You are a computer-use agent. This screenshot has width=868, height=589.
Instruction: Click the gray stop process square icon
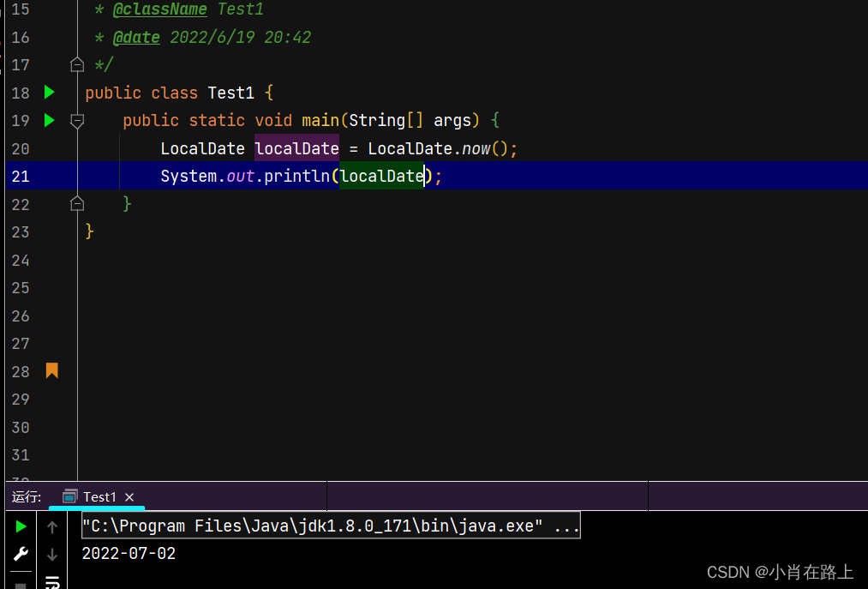point(21,586)
